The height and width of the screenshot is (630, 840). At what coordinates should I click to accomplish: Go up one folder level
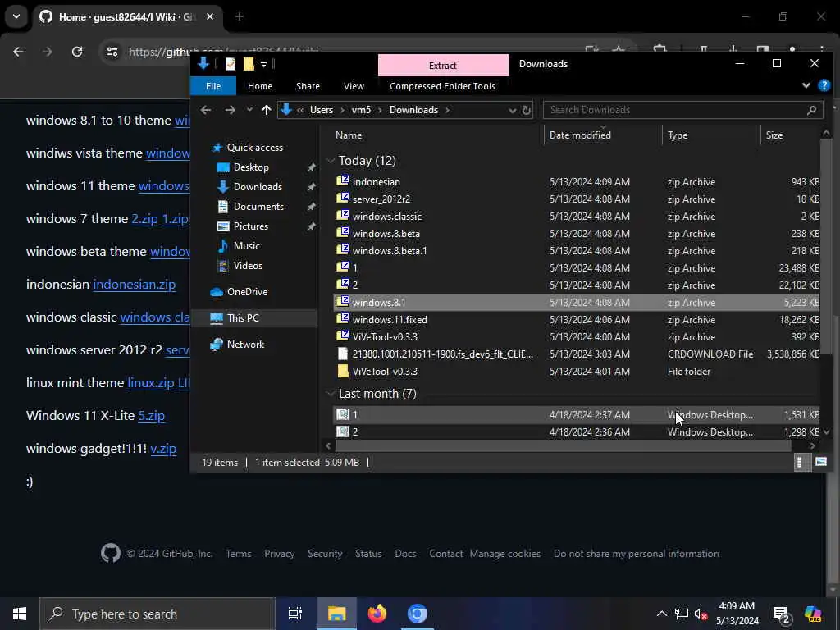pos(267,110)
